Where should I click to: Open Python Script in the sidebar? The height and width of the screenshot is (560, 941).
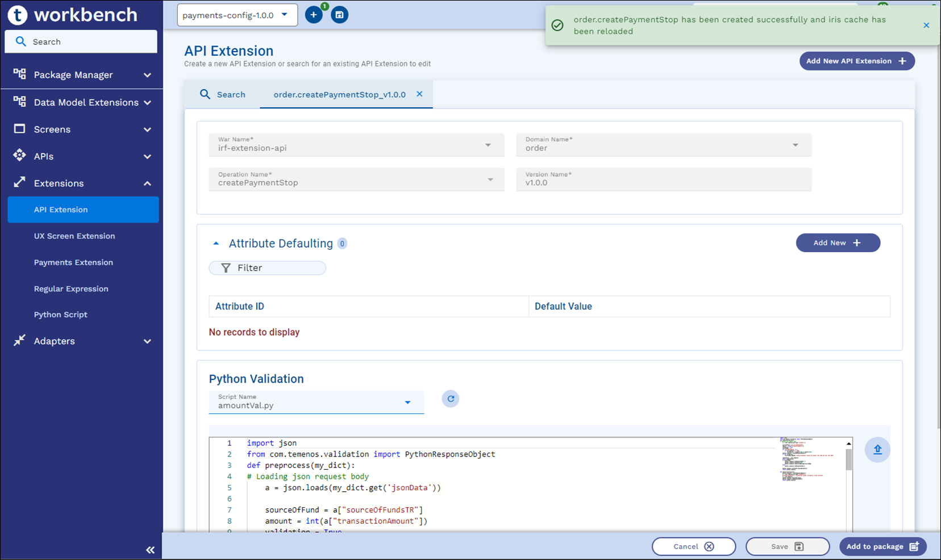pyautogui.click(x=60, y=315)
